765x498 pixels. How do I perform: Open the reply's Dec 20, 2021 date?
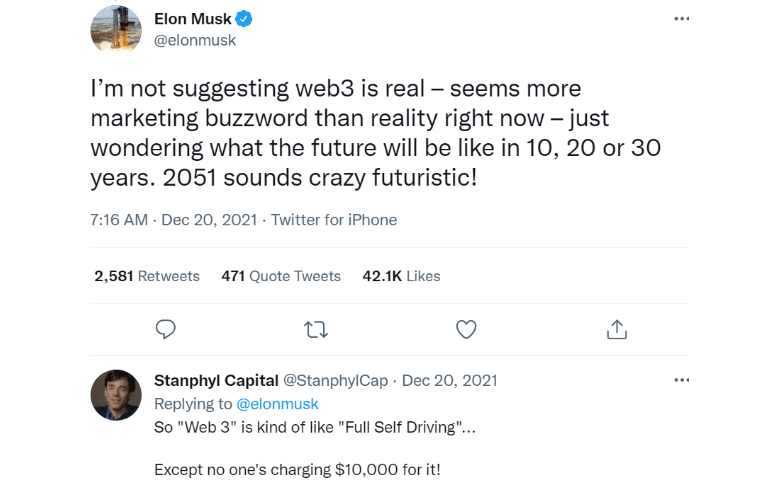tap(449, 381)
